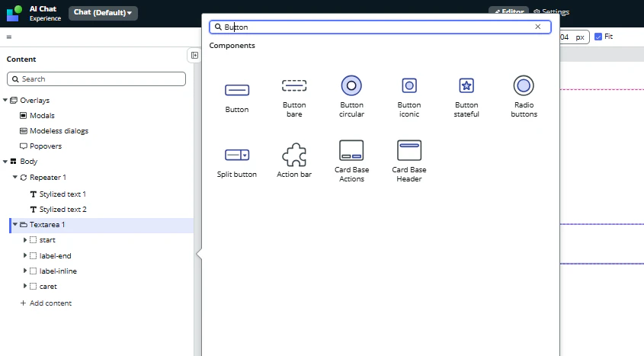This screenshot has width=644, height=356.
Task: Choose the Radio buttons component
Action: (x=524, y=96)
